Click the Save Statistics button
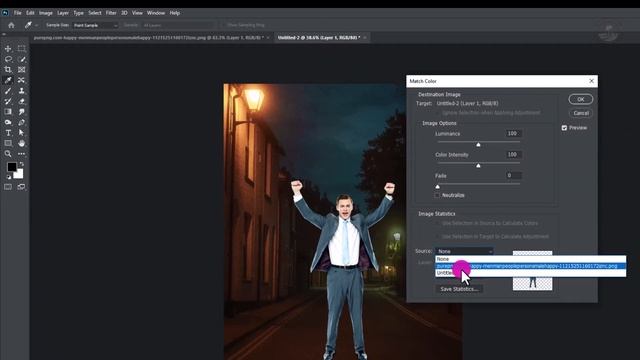The height and width of the screenshot is (360, 640). coord(459,289)
